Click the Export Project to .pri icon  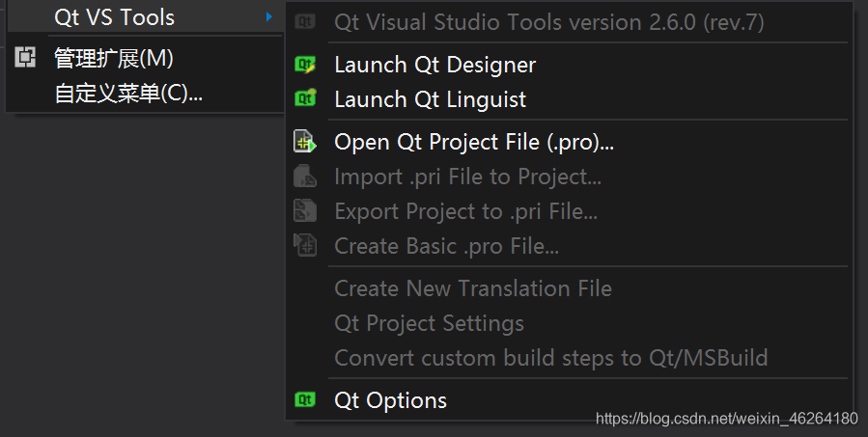tap(305, 211)
